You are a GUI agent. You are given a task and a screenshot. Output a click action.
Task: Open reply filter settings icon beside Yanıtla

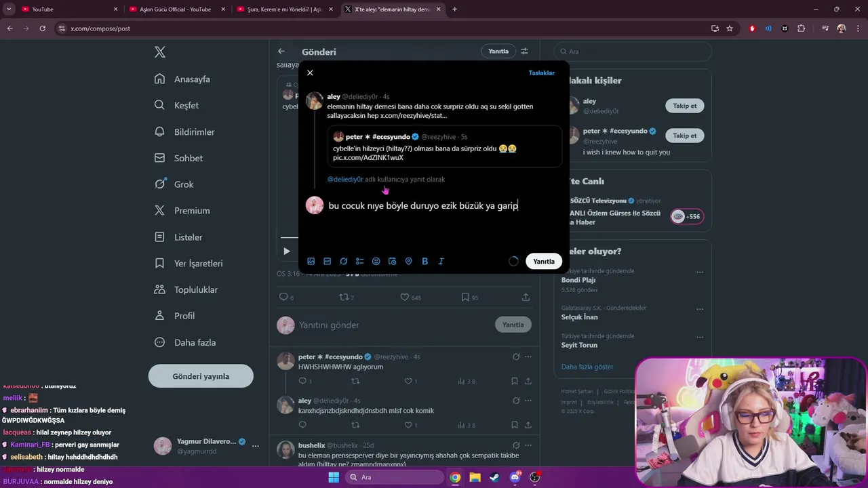click(524, 52)
